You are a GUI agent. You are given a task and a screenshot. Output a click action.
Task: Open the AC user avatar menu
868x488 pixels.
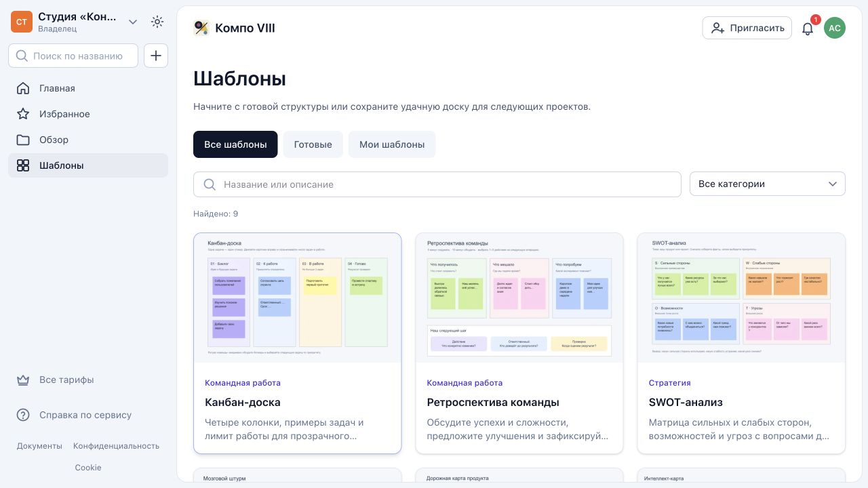coord(835,28)
